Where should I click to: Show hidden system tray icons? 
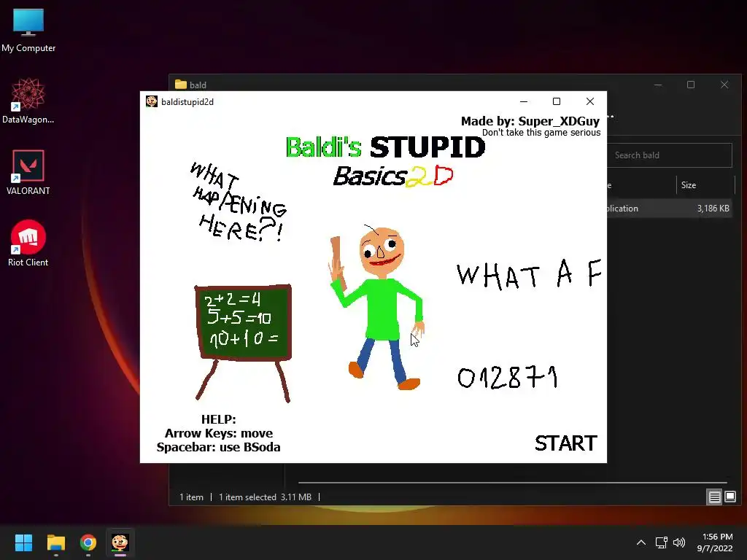point(641,542)
